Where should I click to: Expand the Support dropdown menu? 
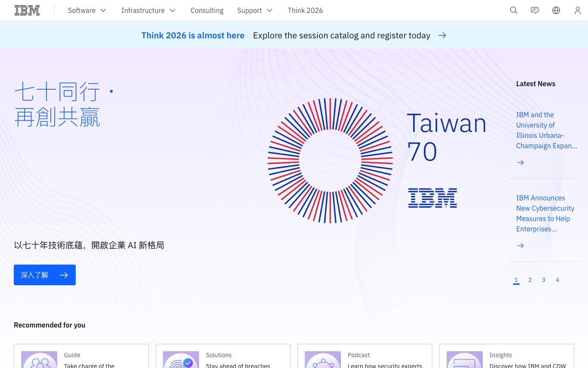[255, 10]
